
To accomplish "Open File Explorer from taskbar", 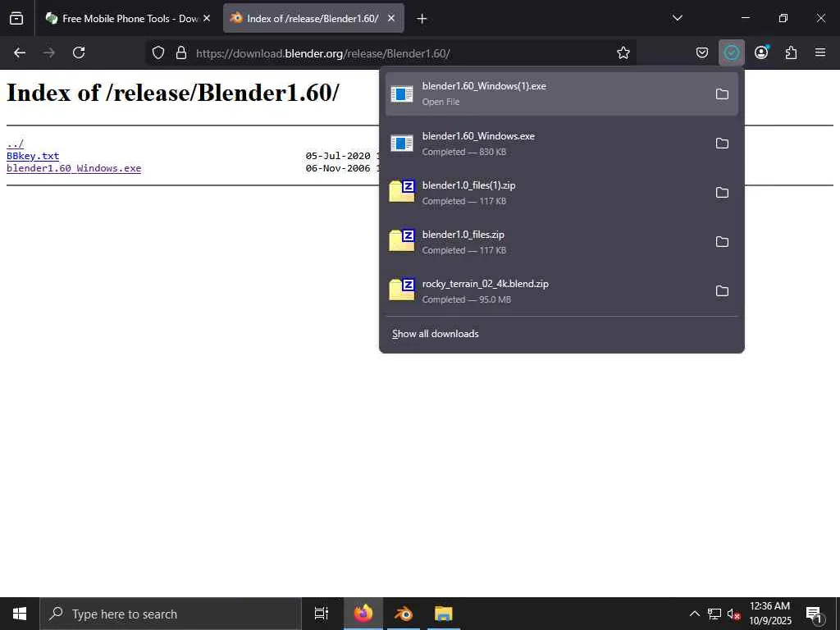I will (x=444, y=614).
